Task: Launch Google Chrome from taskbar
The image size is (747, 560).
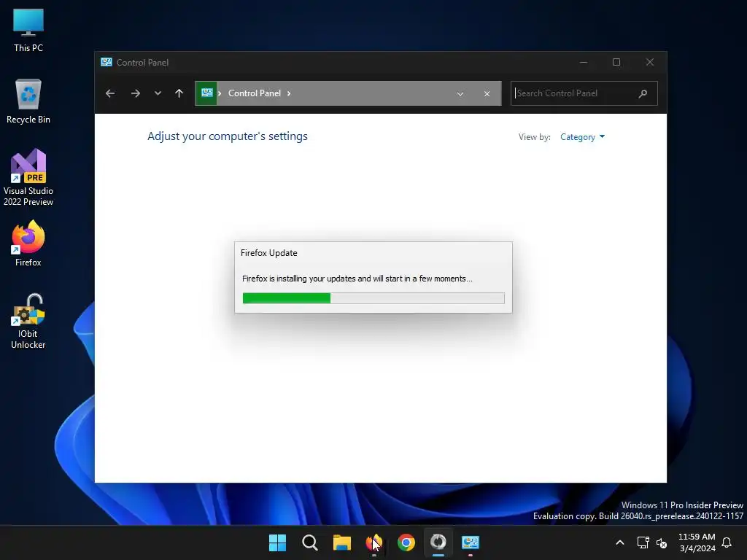Action: [406, 542]
